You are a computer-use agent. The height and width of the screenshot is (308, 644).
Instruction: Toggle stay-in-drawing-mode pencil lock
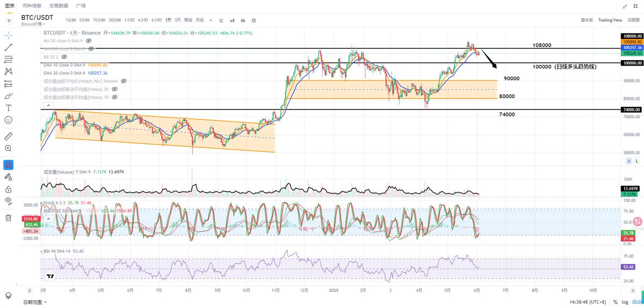(8, 177)
